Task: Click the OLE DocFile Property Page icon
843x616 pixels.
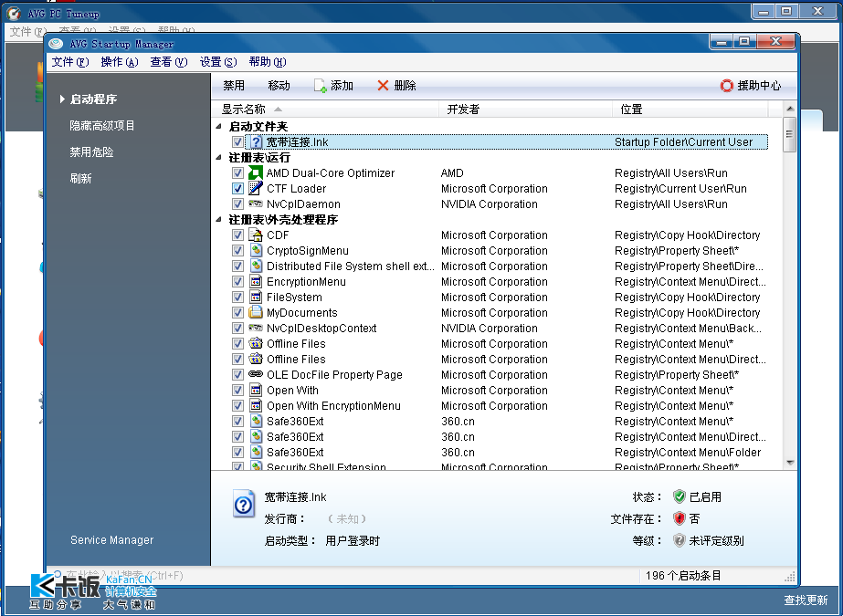Action: tap(256, 375)
